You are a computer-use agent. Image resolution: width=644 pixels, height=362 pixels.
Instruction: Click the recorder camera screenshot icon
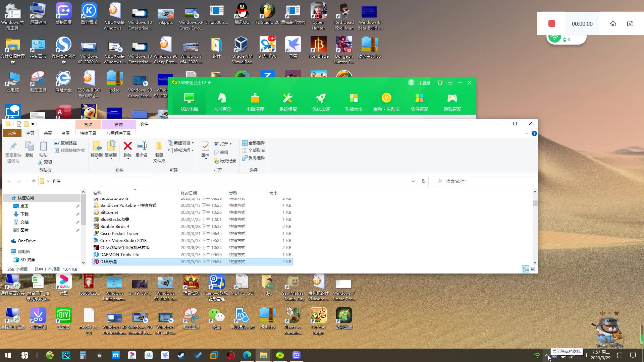[x=630, y=23]
